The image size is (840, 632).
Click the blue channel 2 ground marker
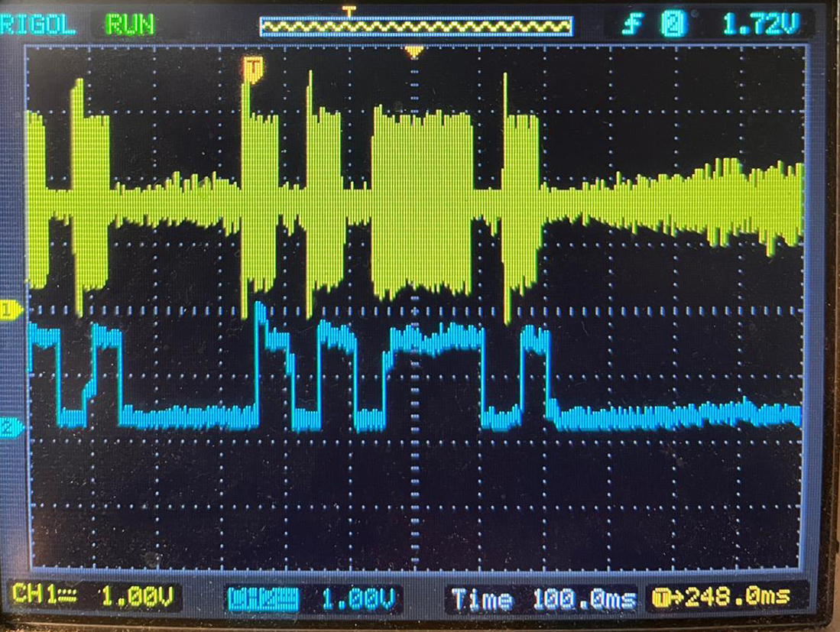tap(9, 428)
